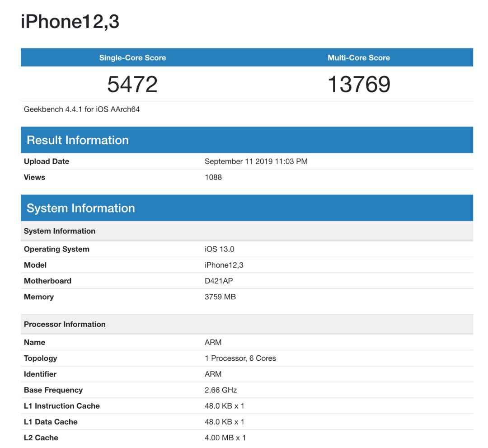Click the Identifier label

(x=40, y=374)
